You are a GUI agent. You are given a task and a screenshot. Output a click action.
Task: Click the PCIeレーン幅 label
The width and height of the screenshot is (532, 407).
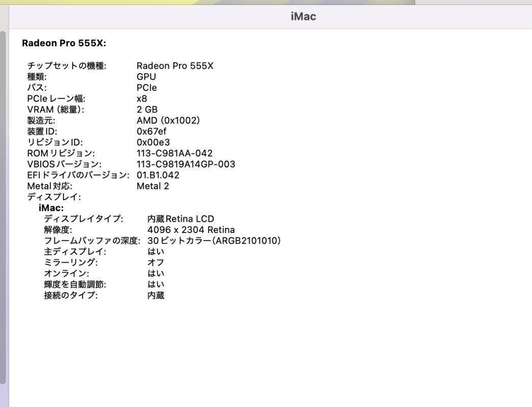pyautogui.click(x=56, y=99)
